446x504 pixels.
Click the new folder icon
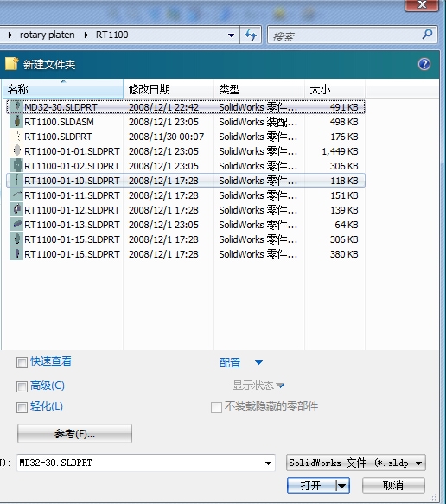pos(12,64)
